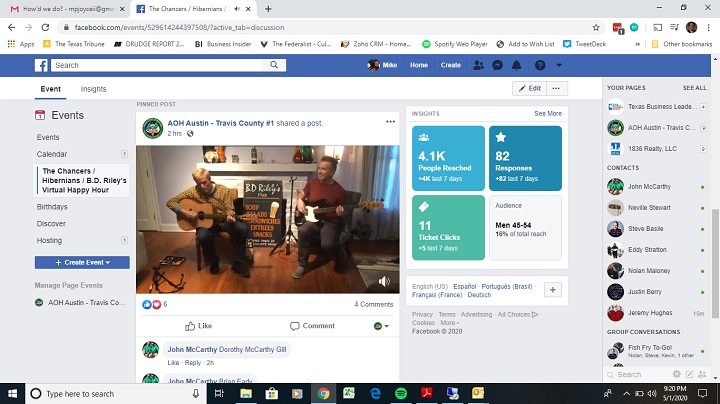Open the pinned post's three-dot options menu
This screenshot has height=404, width=720.
(391, 121)
